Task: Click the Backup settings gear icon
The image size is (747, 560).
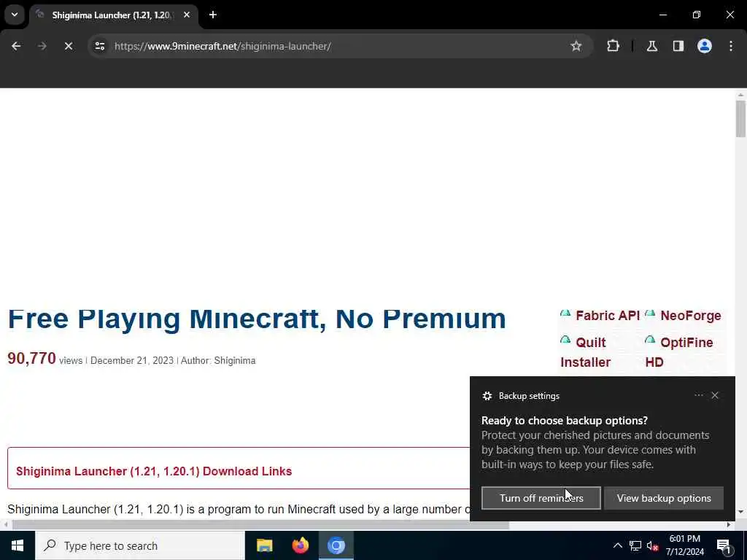Action: coord(487,396)
